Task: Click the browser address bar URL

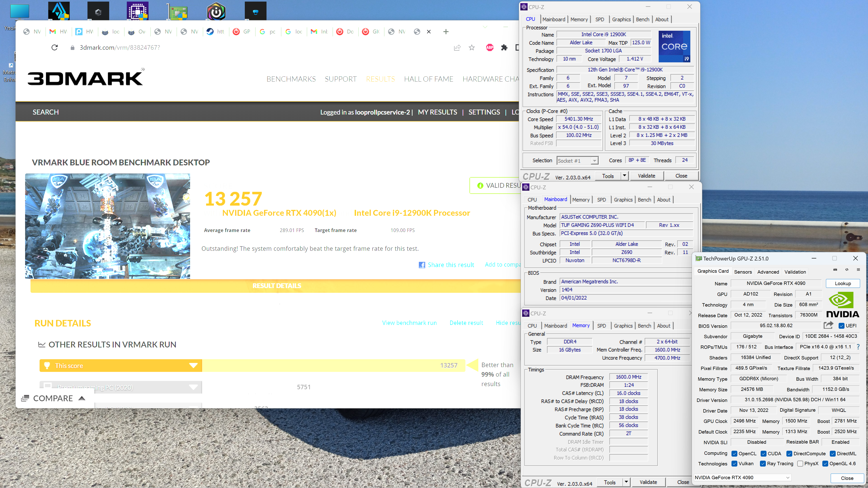Action: coord(120,47)
